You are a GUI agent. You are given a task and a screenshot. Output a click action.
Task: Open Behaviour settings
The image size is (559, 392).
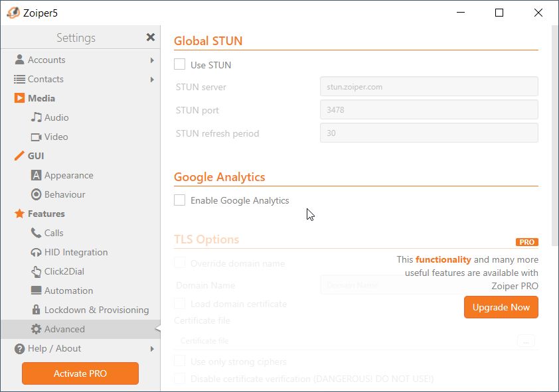click(80, 194)
